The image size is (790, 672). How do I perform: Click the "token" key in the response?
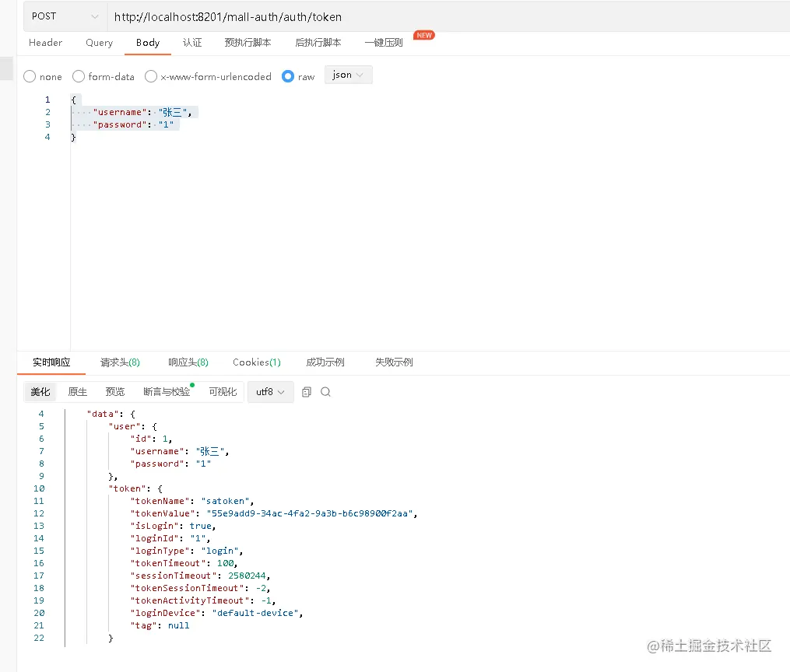pos(127,488)
